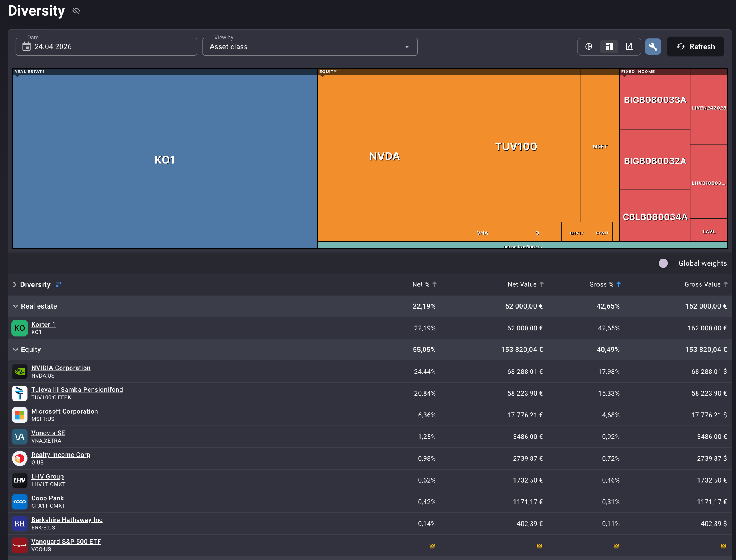Open the wrench settings tool

click(653, 47)
